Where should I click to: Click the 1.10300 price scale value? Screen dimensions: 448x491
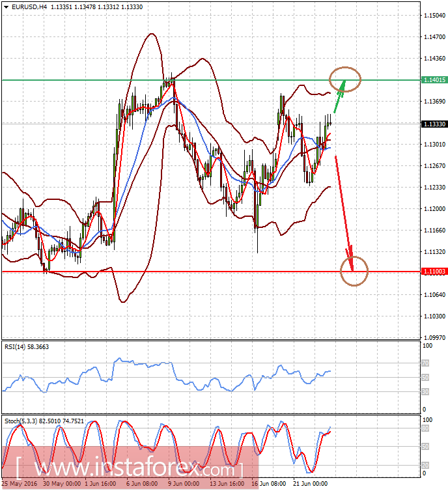coord(434,316)
